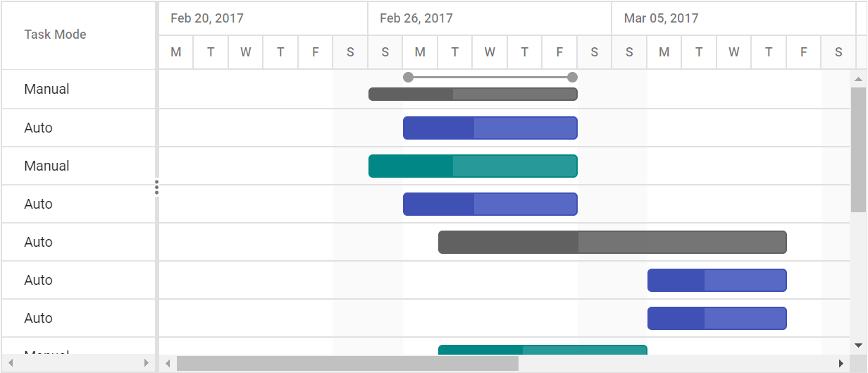
Task: Select the Mar 05, 2017 week header
Action: [x=662, y=18]
